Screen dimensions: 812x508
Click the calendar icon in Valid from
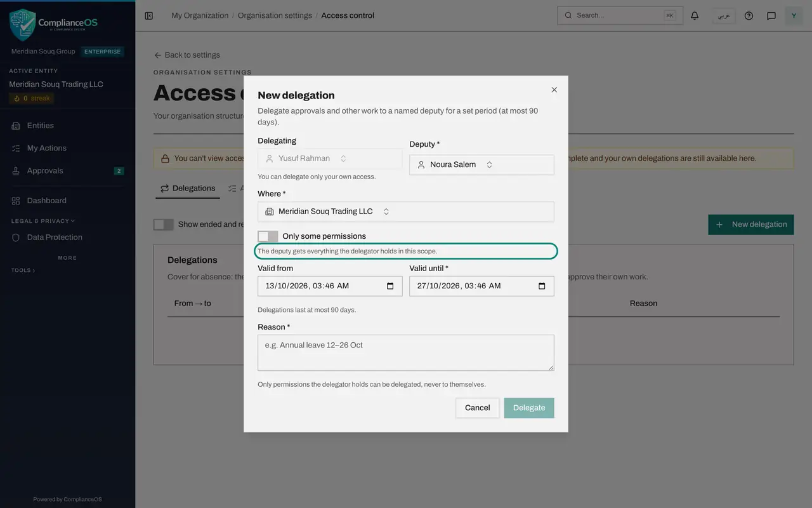click(390, 286)
